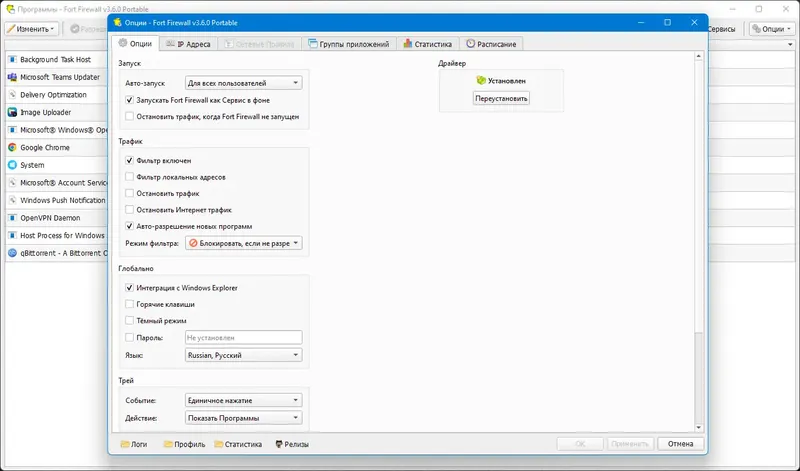Click the Переустановить driver button

coord(501,98)
